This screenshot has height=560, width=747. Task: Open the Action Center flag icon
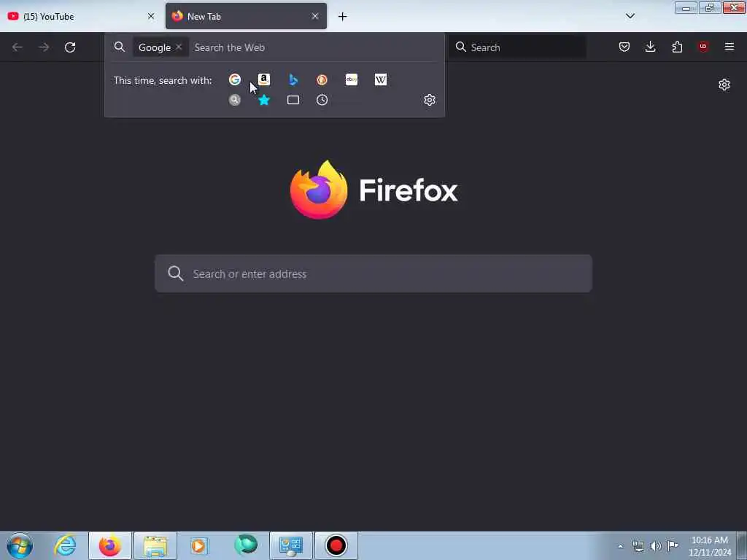point(673,546)
